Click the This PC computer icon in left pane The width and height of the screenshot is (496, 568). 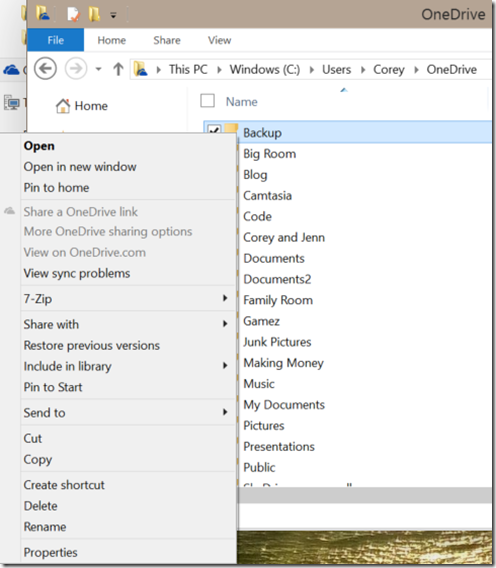(x=12, y=103)
